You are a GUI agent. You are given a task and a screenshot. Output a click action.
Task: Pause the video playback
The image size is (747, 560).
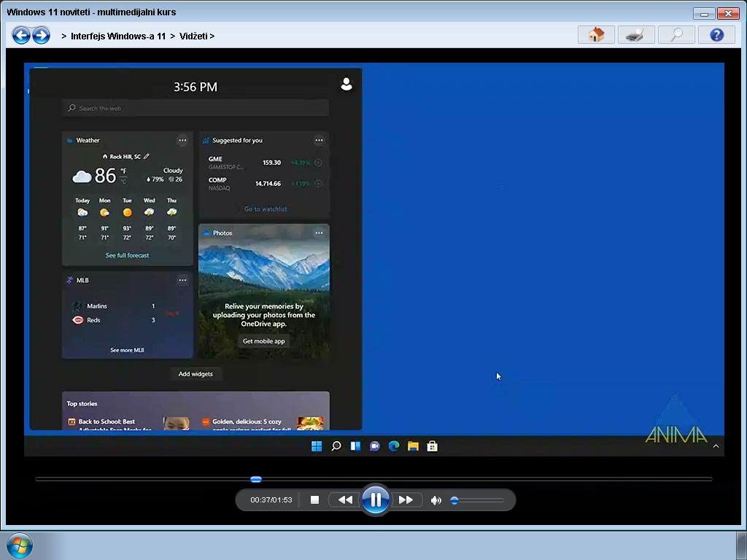point(376,499)
